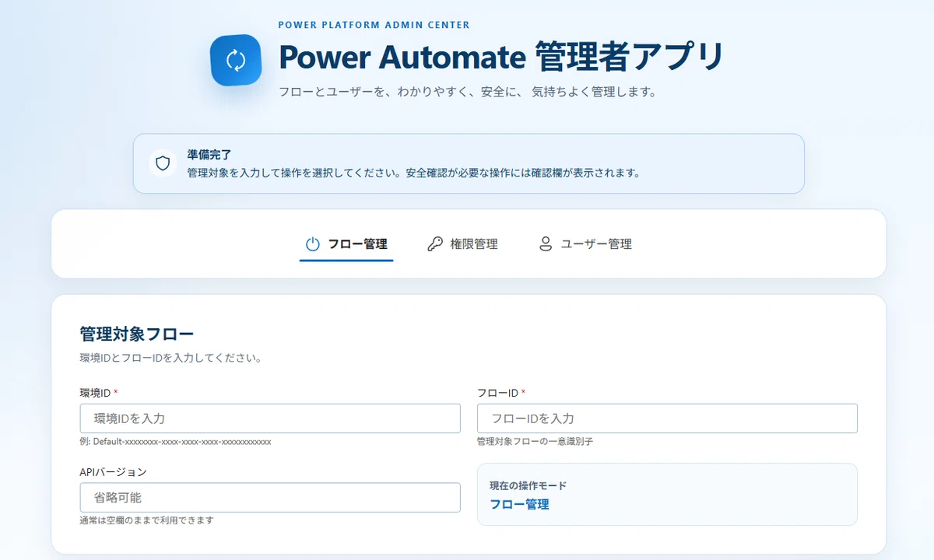
Task: Click the blue sync logo icon
Action: pyautogui.click(x=236, y=60)
